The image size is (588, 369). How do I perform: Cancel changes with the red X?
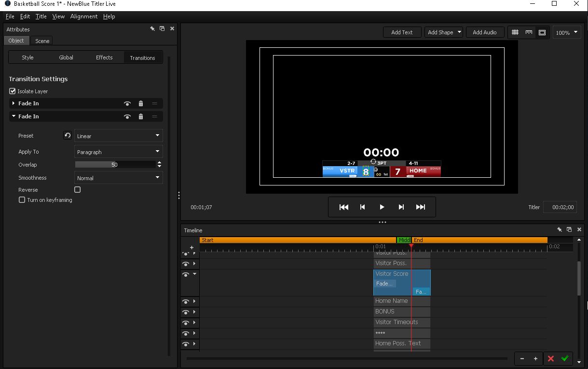(550, 358)
